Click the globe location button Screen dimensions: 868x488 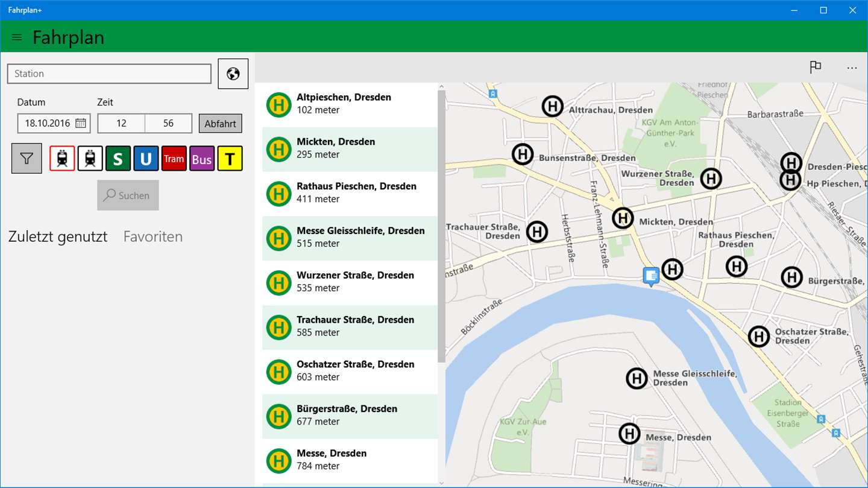(233, 74)
